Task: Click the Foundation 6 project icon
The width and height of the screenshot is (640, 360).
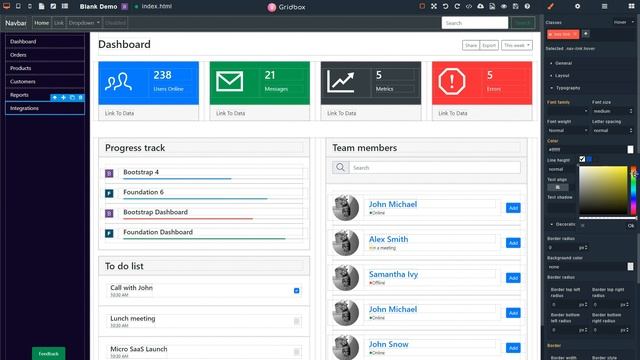Action: point(109,193)
